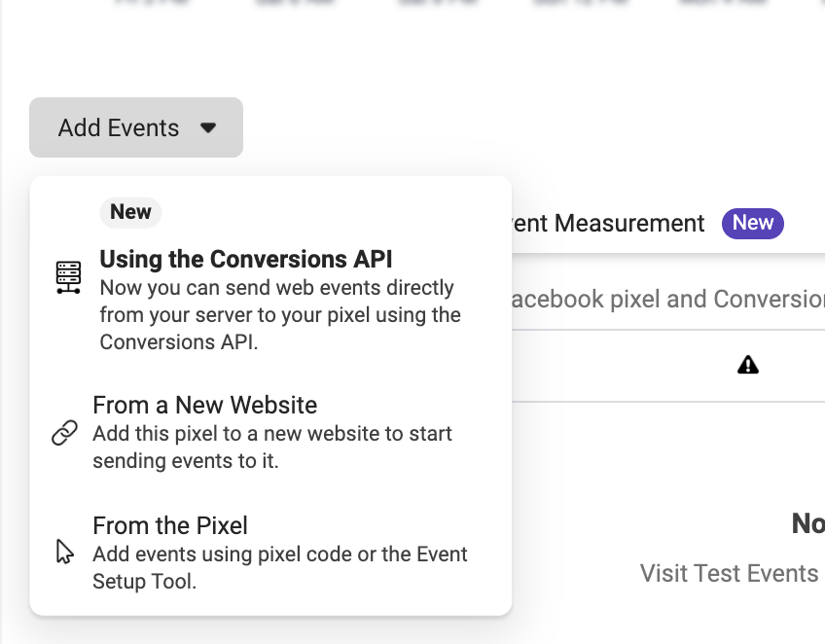Click 'Add events using pixel code' description
The height and width of the screenshot is (644, 825).
pyautogui.click(x=280, y=567)
